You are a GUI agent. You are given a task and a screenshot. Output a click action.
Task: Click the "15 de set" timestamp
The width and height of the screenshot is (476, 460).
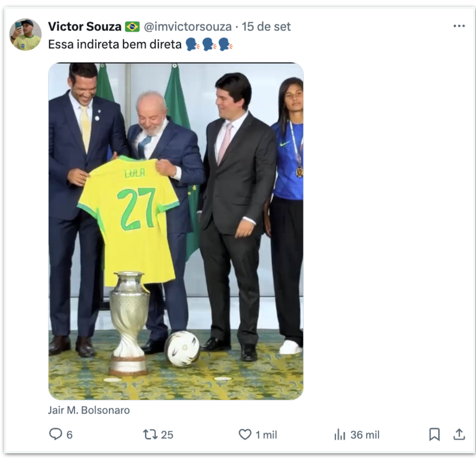[266, 27]
